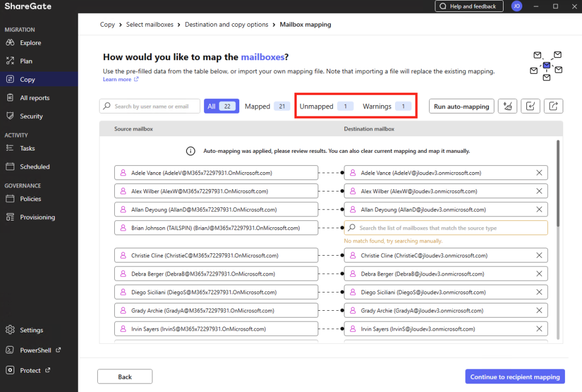This screenshot has height=392, width=582.
Task: Open the Learn more link
Action: click(x=120, y=80)
